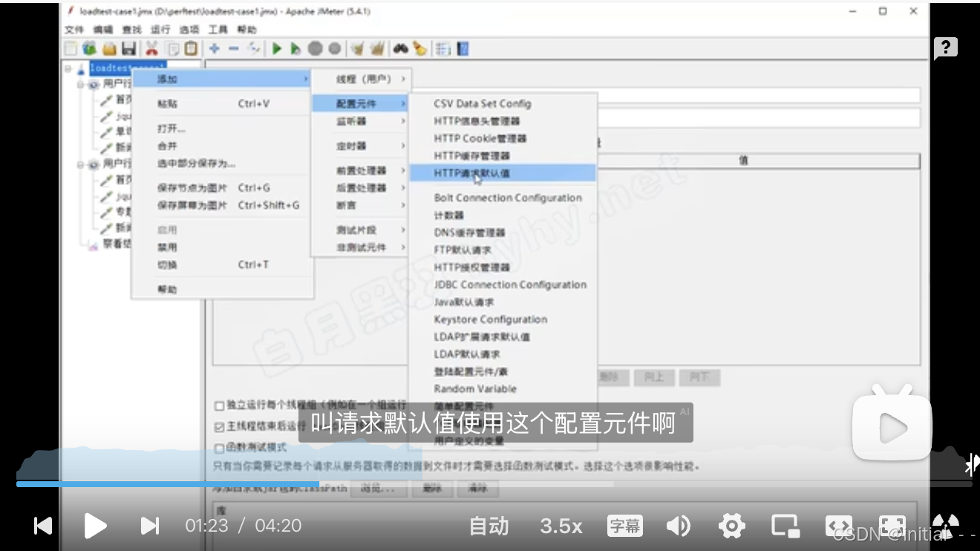Click the Toggle enable/disable toolbar icon

point(254,49)
